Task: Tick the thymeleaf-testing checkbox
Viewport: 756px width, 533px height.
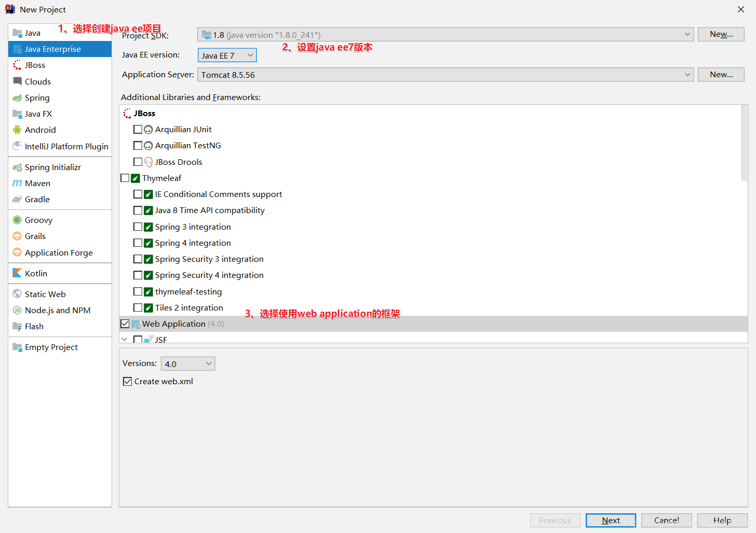Action: (x=138, y=291)
